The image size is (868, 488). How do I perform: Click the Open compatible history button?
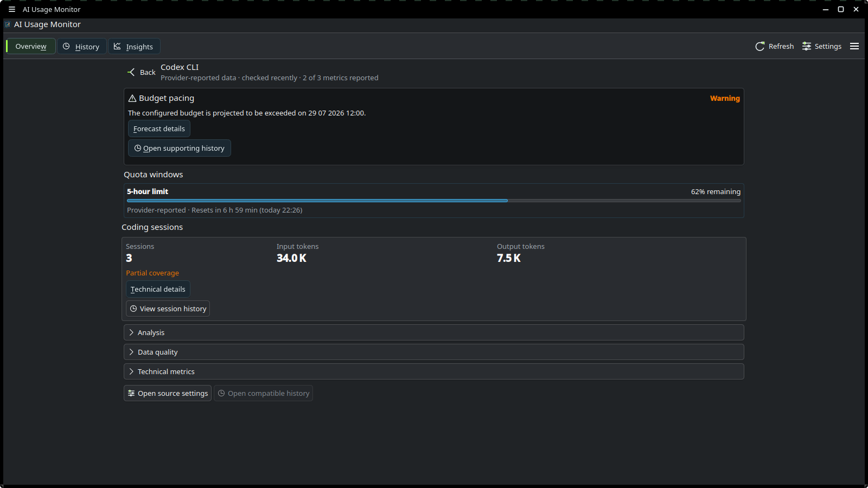(x=264, y=393)
